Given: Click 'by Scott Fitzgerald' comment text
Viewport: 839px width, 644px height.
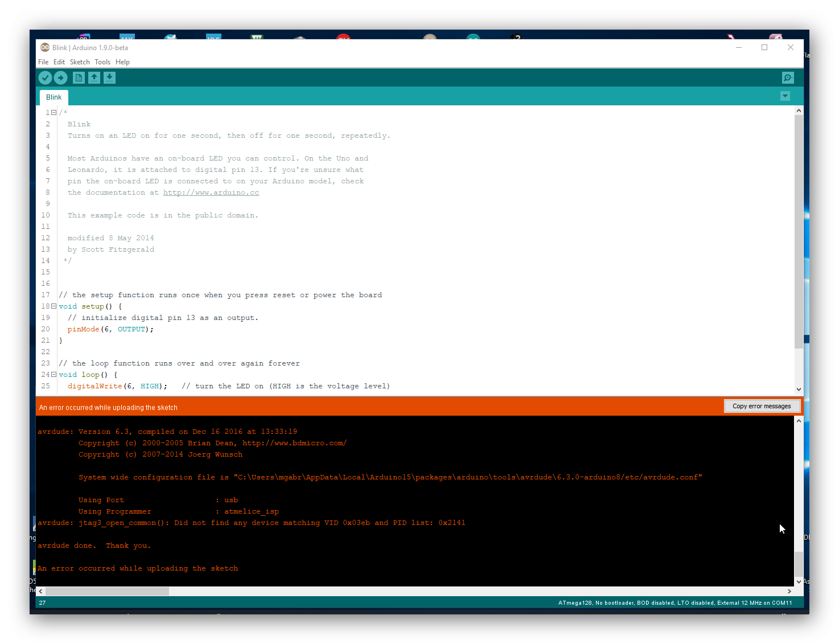Looking at the screenshot, I should 111,249.
